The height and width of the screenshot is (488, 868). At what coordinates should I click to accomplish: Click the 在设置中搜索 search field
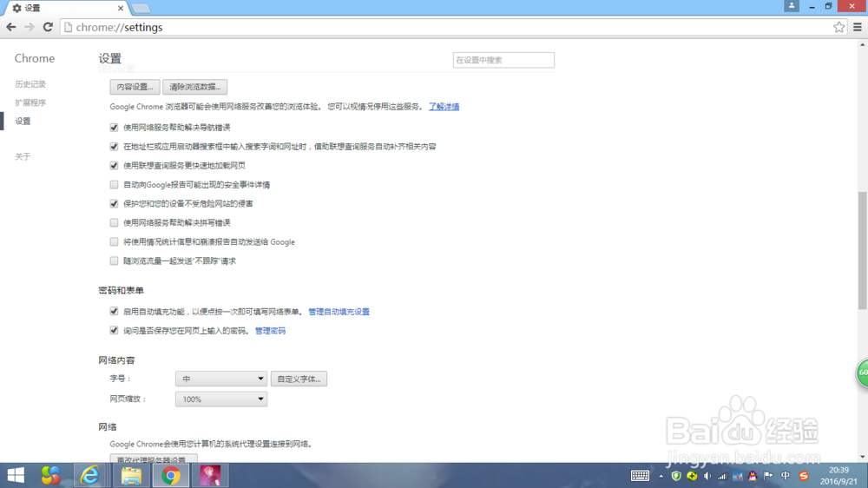click(503, 60)
